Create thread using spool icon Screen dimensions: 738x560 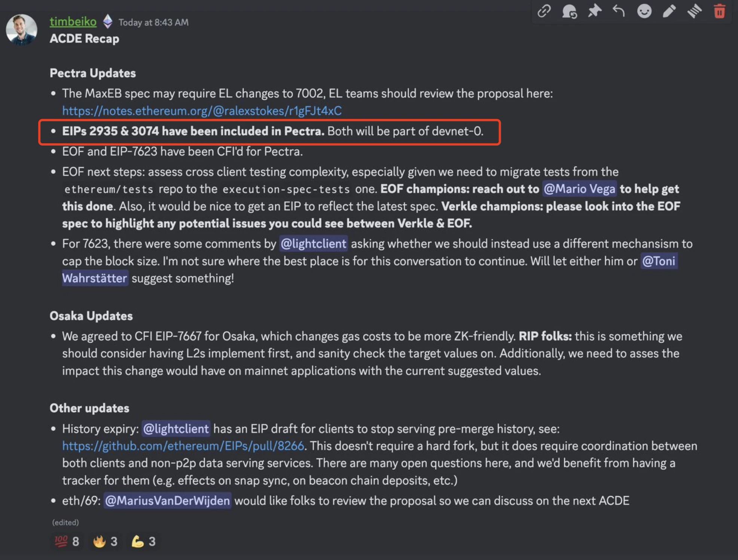694,11
